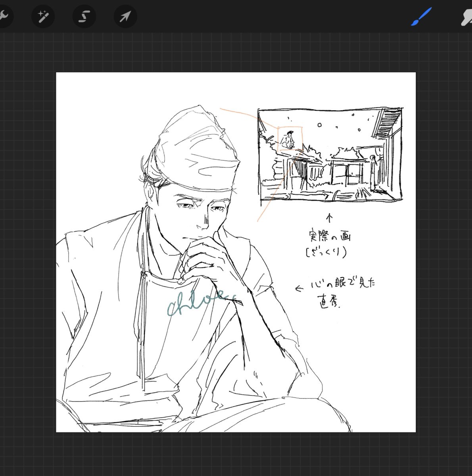Click the handwritten text '実際の画'
Viewport: 472px width, 476px height.
[x=329, y=237]
